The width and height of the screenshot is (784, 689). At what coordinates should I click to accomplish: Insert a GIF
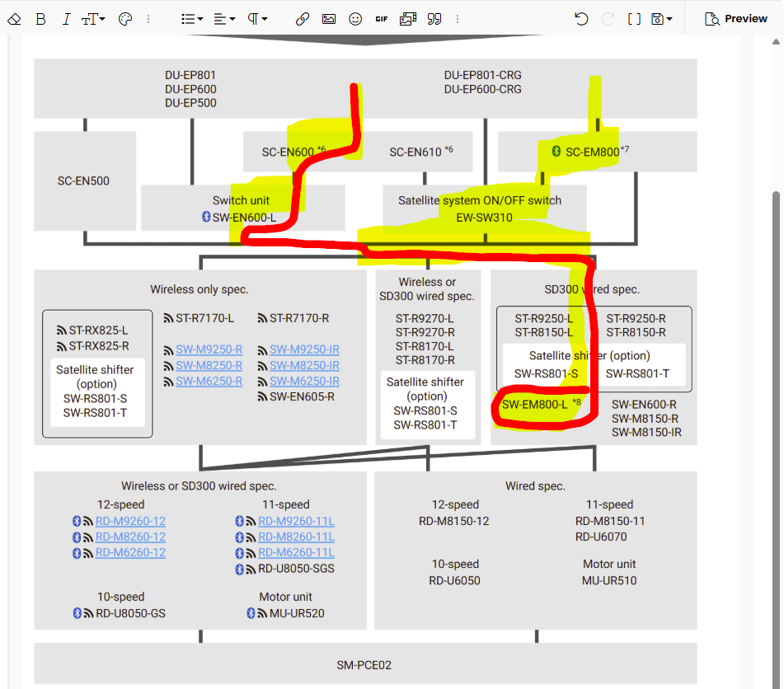pyautogui.click(x=382, y=19)
